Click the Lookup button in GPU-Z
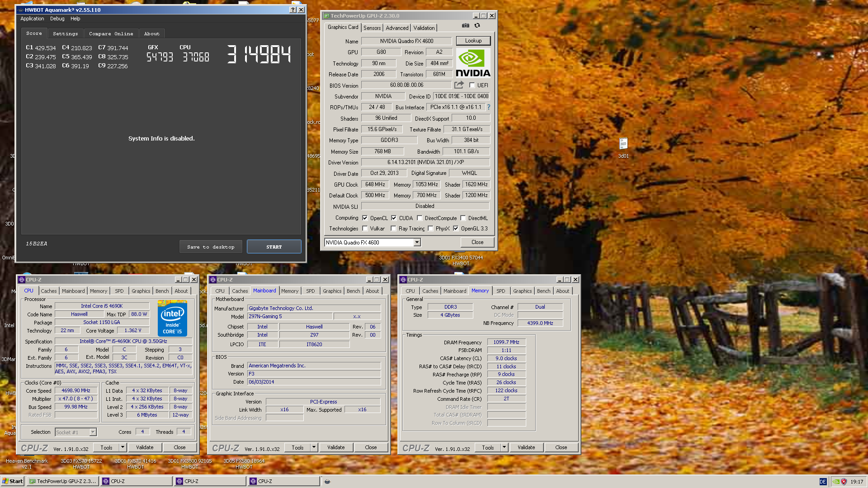The height and width of the screenshot is (488, 868). pyautogui.click(x=473, y=41)
